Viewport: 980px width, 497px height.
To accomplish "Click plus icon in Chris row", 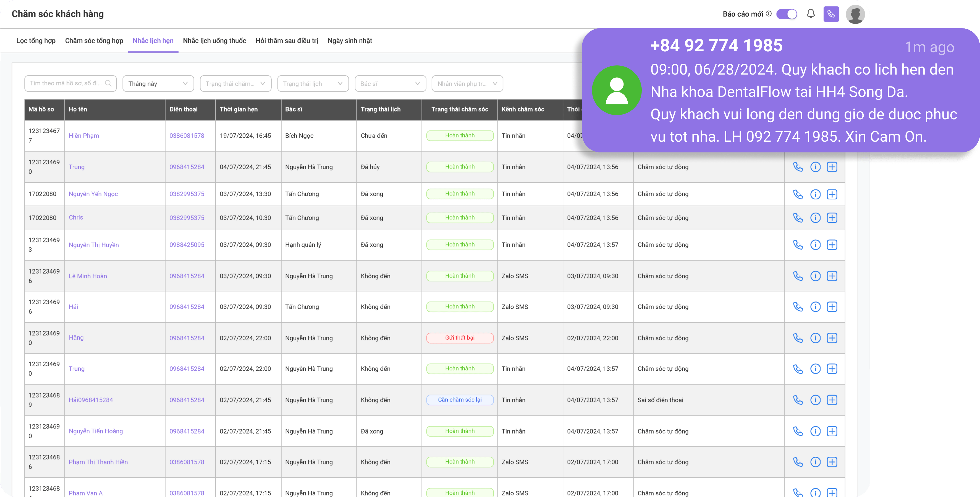I will point(832,218).
